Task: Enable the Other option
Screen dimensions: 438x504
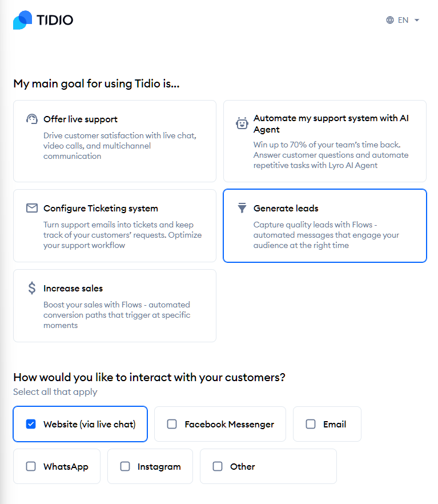Action: click(x=217, y=466)
